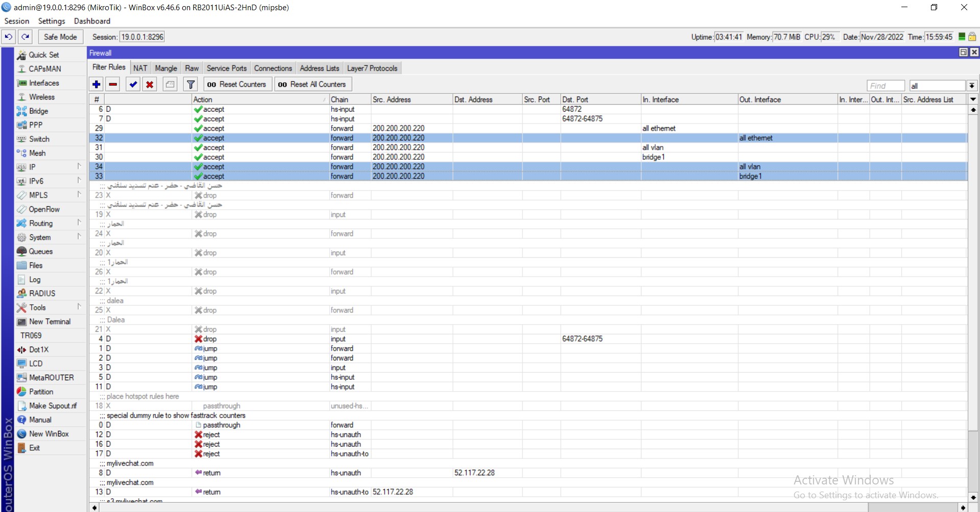
Task: Click the Undo arrow icon
Action: click(9, 37)
